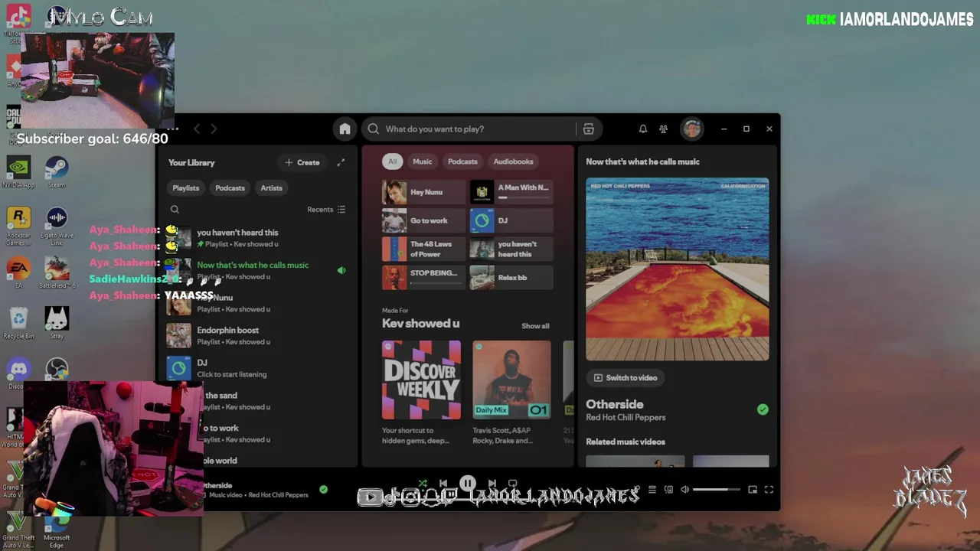The width and height of the screenshot is (980, 551).
Task: Toggle shuffle in player controls
Action: coord(422,484)
